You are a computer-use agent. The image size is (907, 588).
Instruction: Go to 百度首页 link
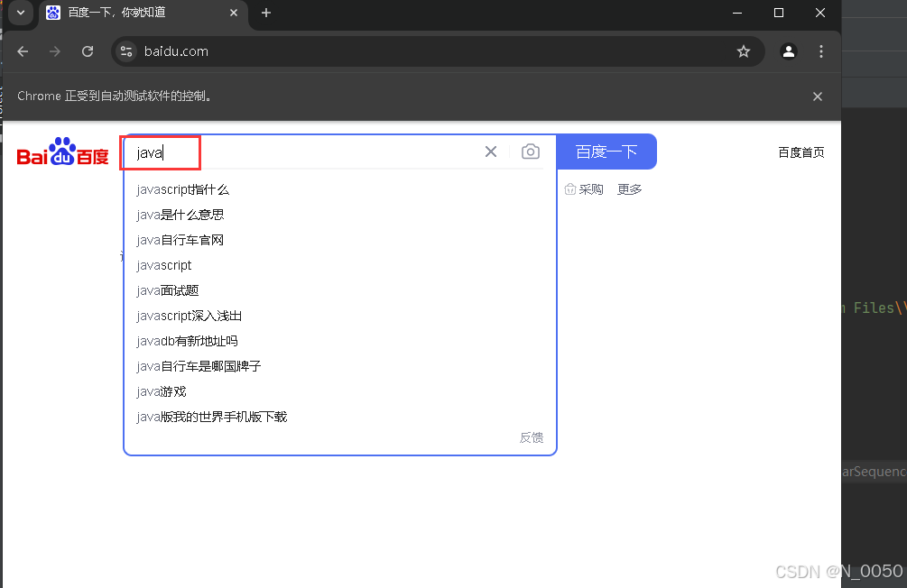(x=801, y=152)
